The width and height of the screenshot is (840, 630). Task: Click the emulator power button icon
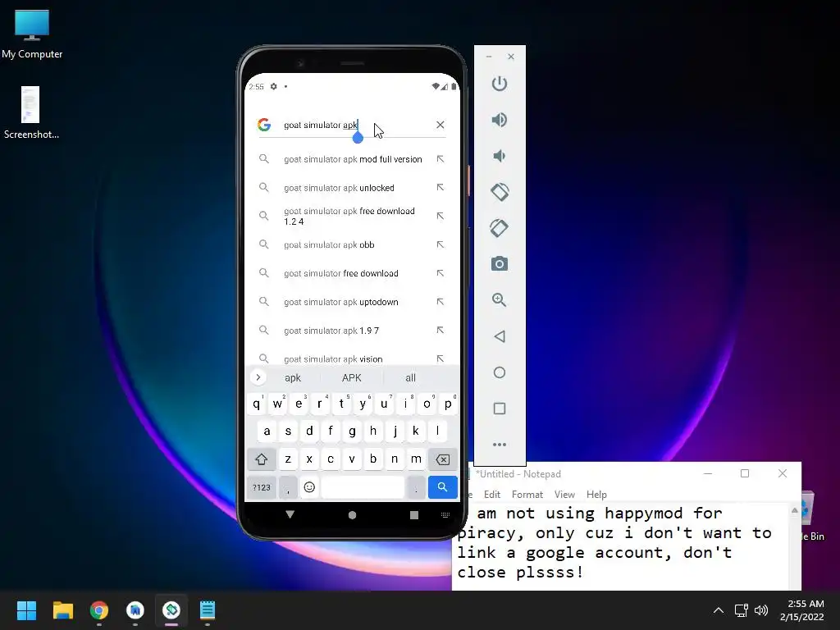[x=500, y=84]
